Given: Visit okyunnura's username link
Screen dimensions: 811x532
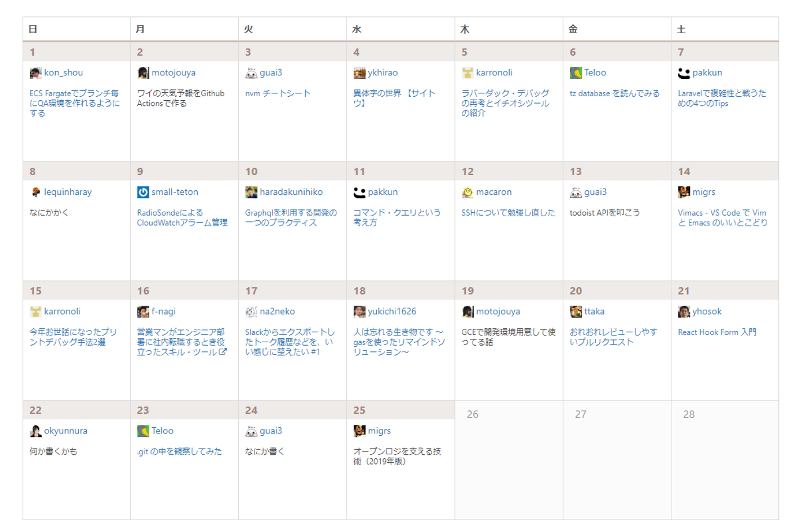Looking at the screenshot, I should point(65,431).
